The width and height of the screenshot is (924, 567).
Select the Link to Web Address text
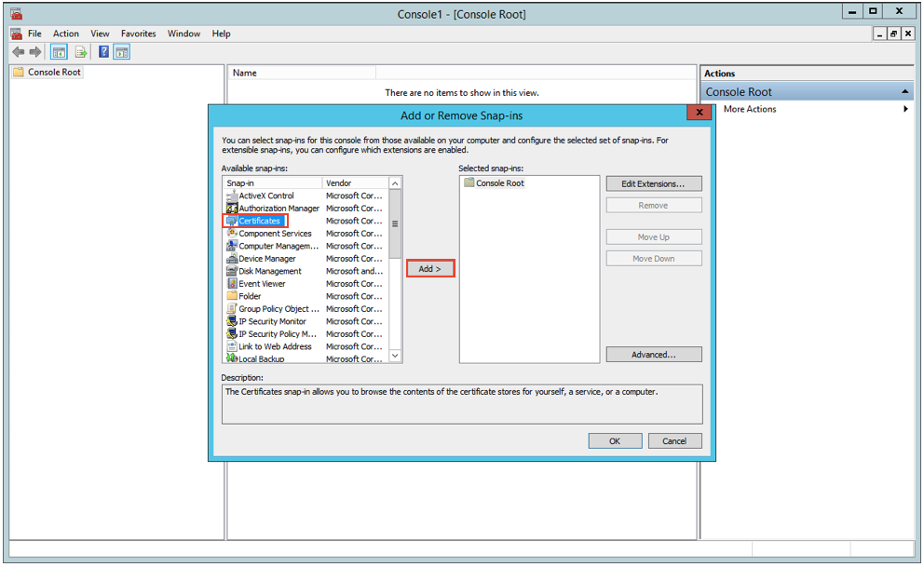(275, 346)
